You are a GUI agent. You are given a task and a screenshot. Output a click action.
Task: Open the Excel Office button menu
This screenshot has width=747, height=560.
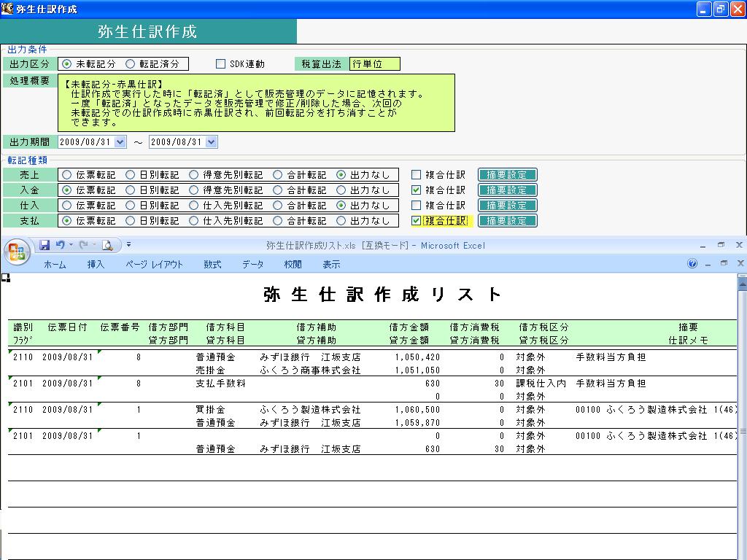pyautogui.click(x=17, y=251)
